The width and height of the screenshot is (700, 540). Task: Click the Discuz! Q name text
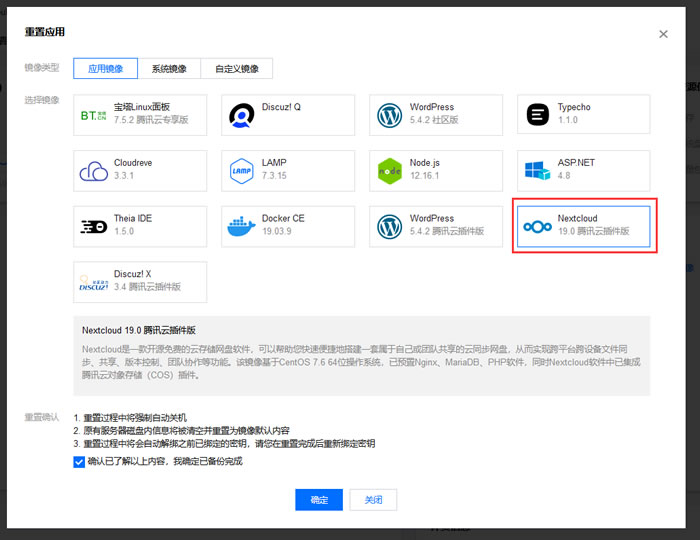click(281, 107)
